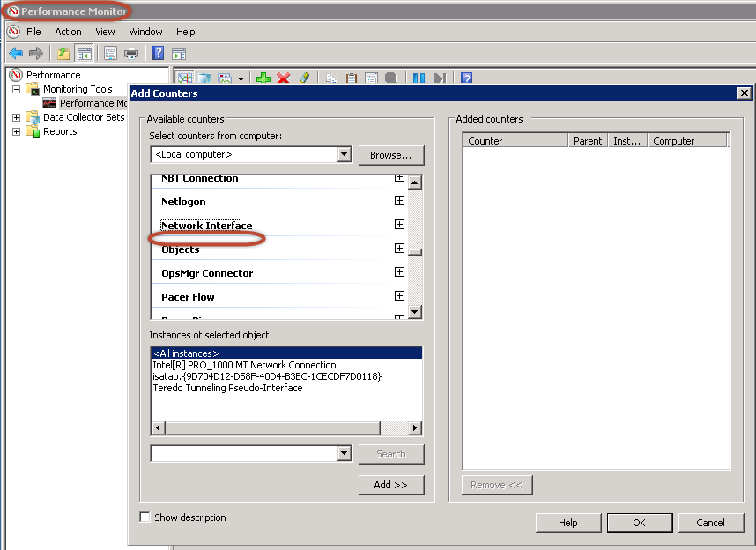Click the View Current Activity graph icon

click(x=185, y=78)
